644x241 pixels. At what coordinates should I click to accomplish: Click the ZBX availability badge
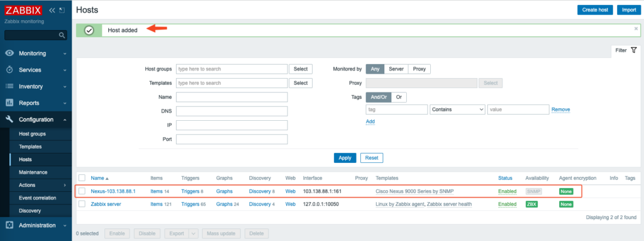pos(531,204)
